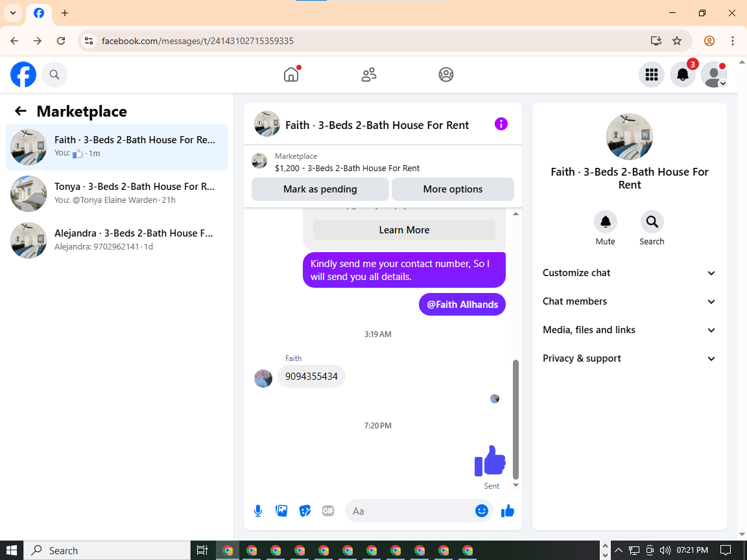Go back in browser history
The width and height of the screenshot is (747, 560).
point(14,41)
